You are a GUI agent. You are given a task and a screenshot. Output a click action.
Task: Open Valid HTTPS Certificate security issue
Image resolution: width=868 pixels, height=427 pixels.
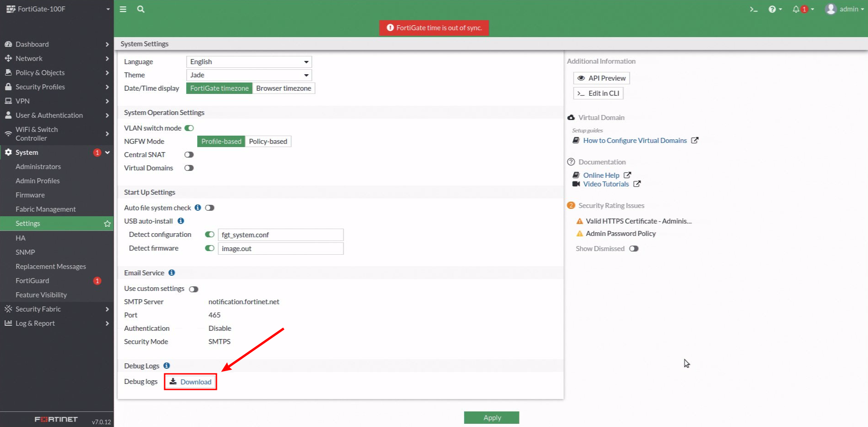pyautogui.click(x=639, y=221)
